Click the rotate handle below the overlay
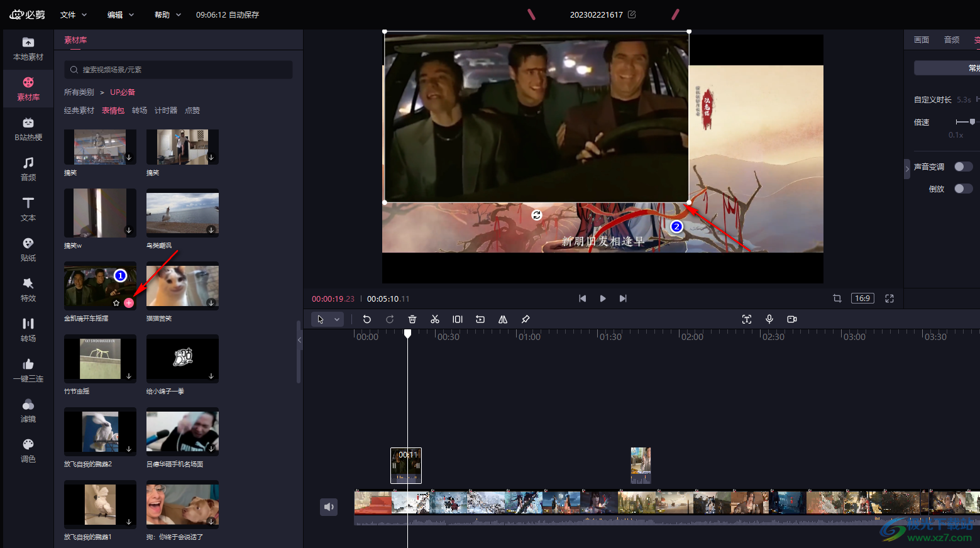 click(536, 215)
